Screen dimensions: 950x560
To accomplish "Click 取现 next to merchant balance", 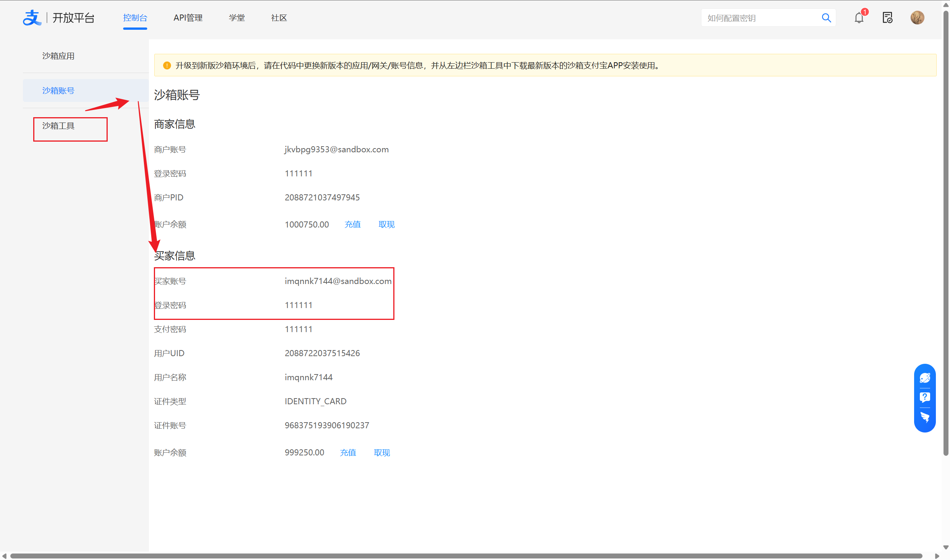I will (386, 224).
